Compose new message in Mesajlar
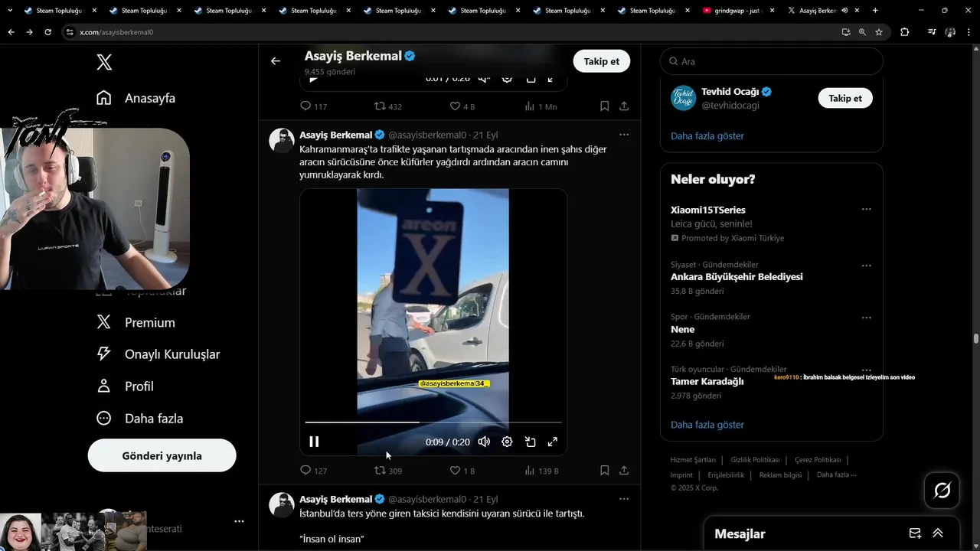Screen dimensions: 980x551 pos(915,533)
